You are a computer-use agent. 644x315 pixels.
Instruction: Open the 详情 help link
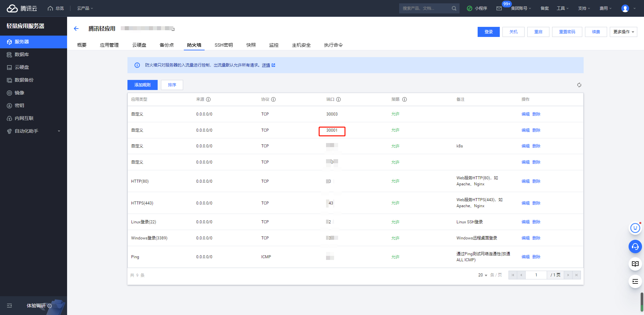(266, 65)
